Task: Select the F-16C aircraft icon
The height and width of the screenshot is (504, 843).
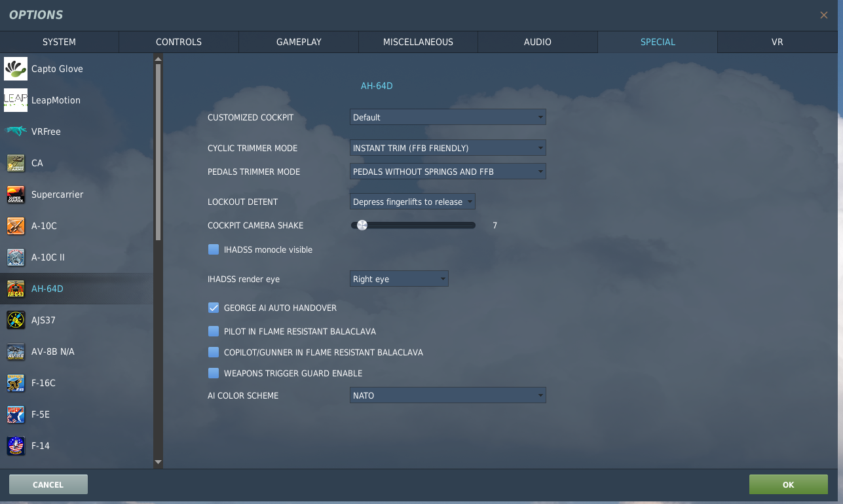Action: pos(16,383)
